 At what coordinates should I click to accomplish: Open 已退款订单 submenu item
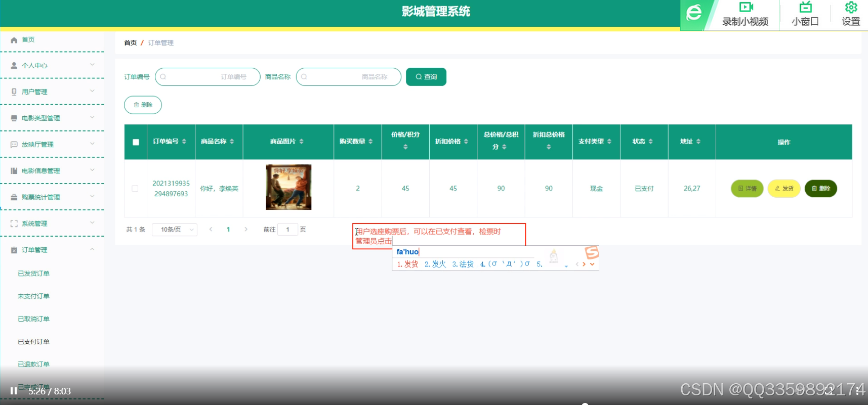[x=33, y=365]
